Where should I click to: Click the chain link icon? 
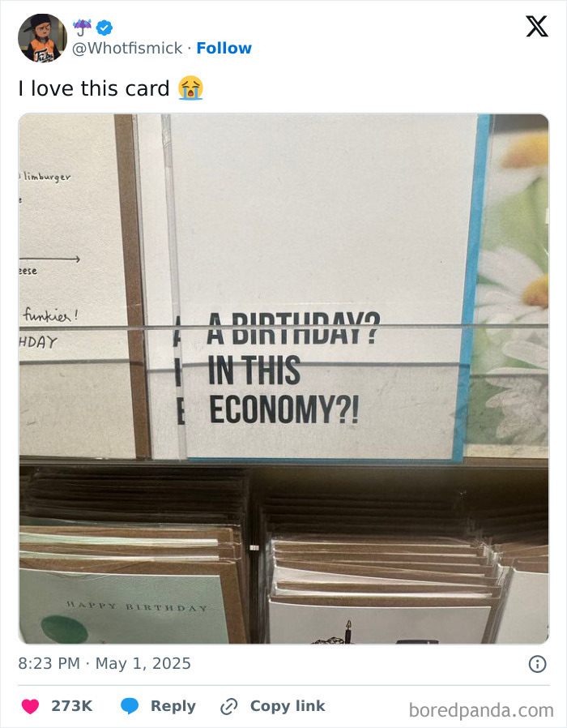pyautogui.click(x=228, y=706)
